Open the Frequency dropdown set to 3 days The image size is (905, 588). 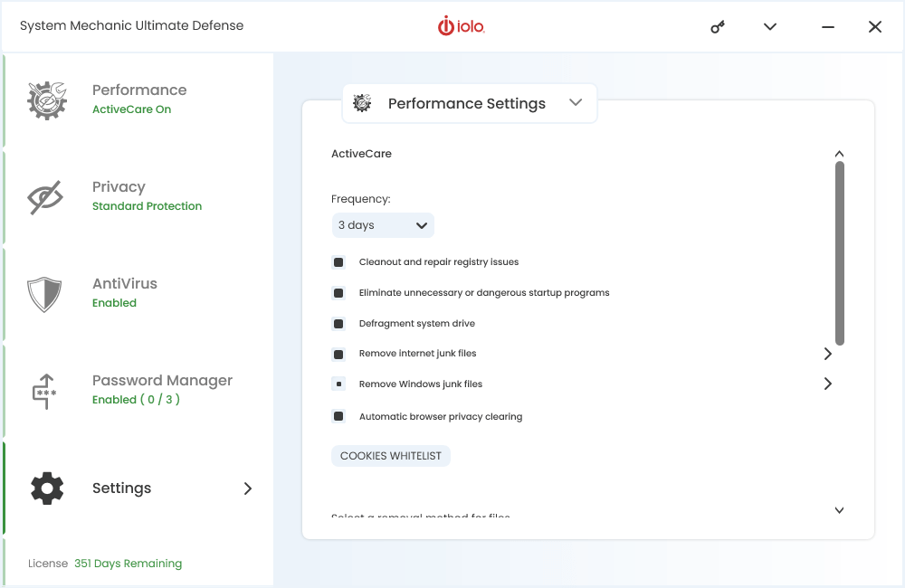pos(382,224)
